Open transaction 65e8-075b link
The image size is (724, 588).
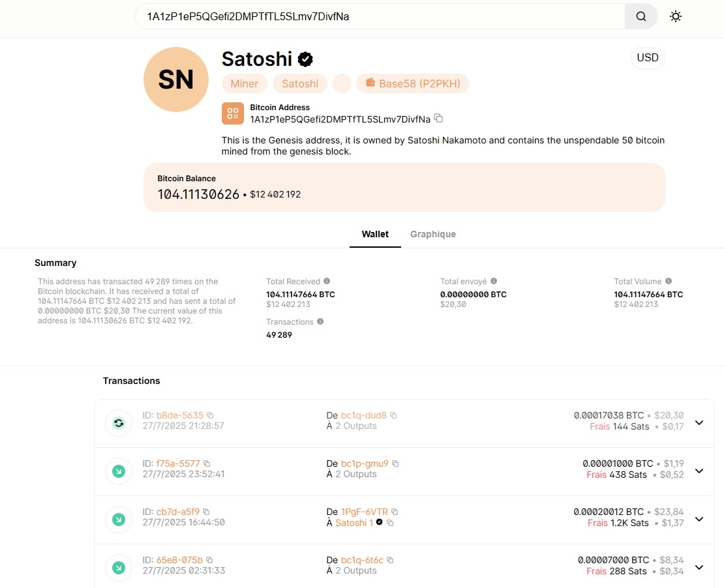[179, 560]
